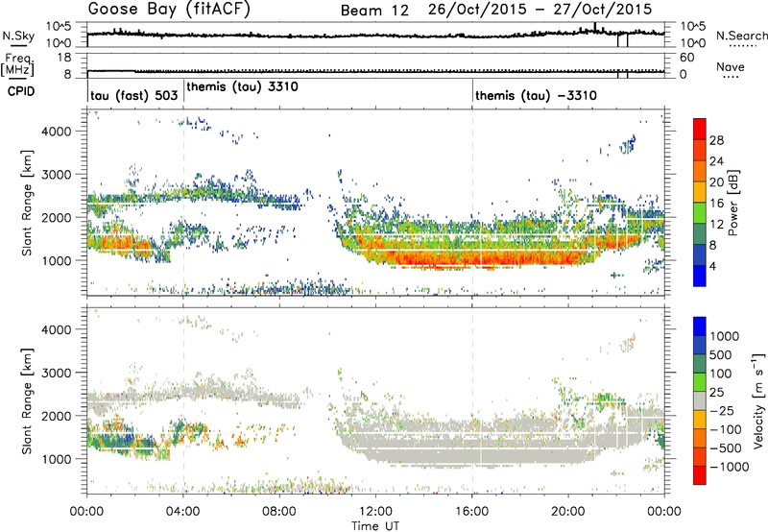Select the "themis (tau) 3310" CPID entry
Image resolution: width=768 pixels, height=532 pixels.
click(243, 86)
